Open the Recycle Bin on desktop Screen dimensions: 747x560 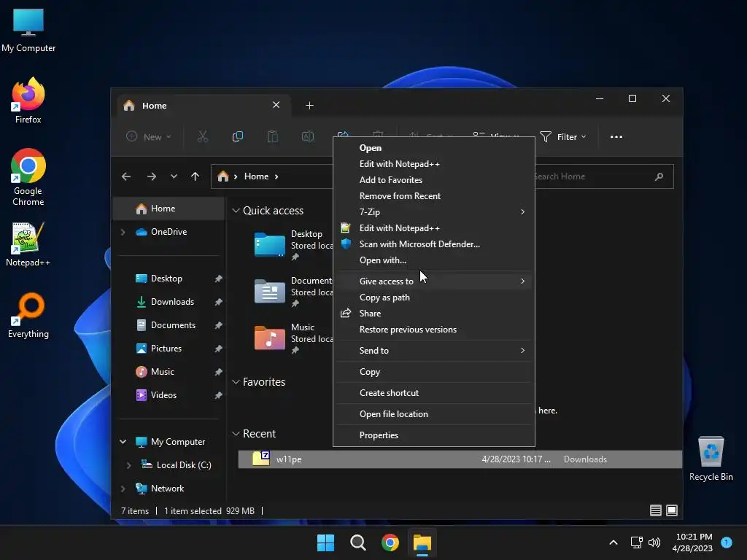[711, 459]
